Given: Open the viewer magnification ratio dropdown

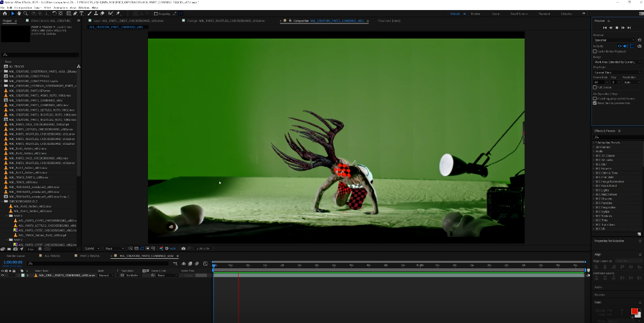Looking at the screenshot, I should pyautogui.click(x=92, y=249).
